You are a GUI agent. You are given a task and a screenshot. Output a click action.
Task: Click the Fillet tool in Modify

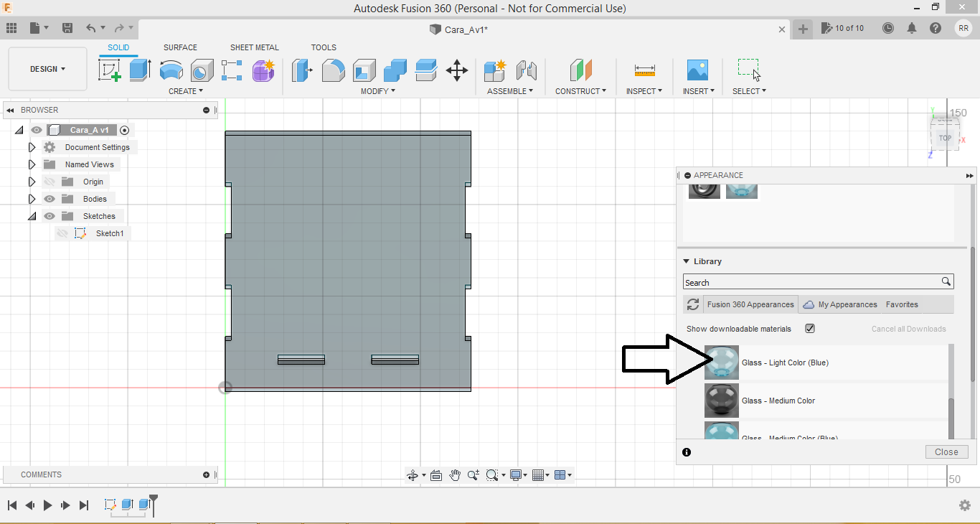click(x=333, y=70)
